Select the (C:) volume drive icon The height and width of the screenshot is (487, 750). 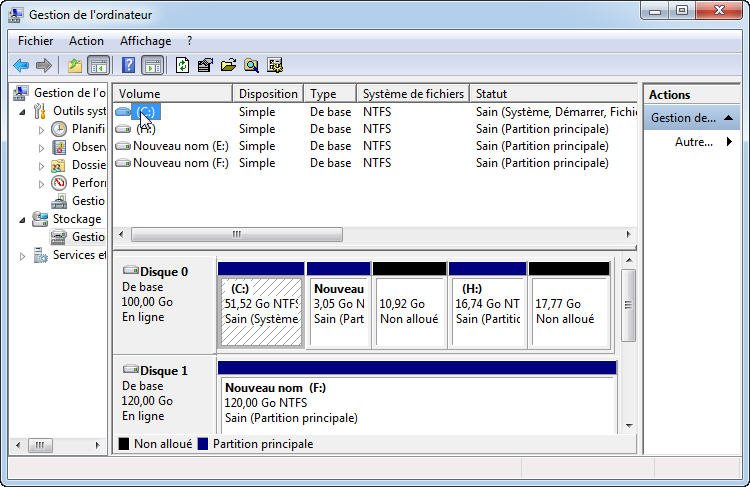(x=123, y=112)
